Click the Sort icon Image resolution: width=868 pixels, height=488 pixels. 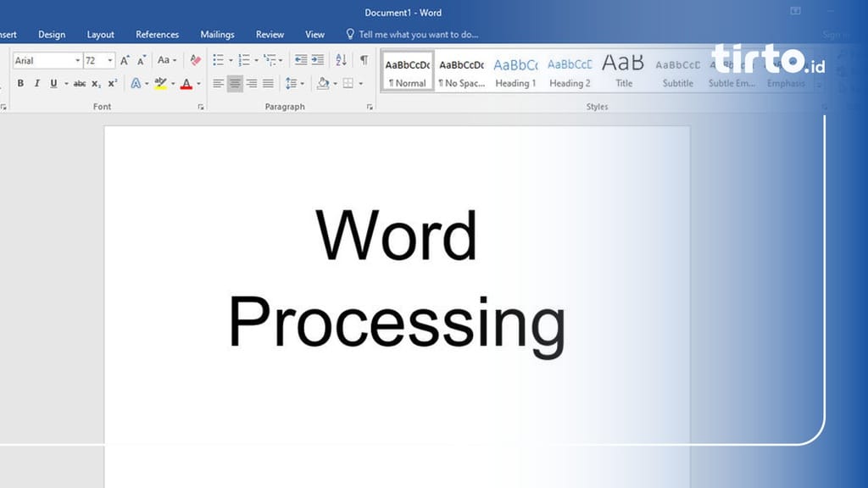341,60
